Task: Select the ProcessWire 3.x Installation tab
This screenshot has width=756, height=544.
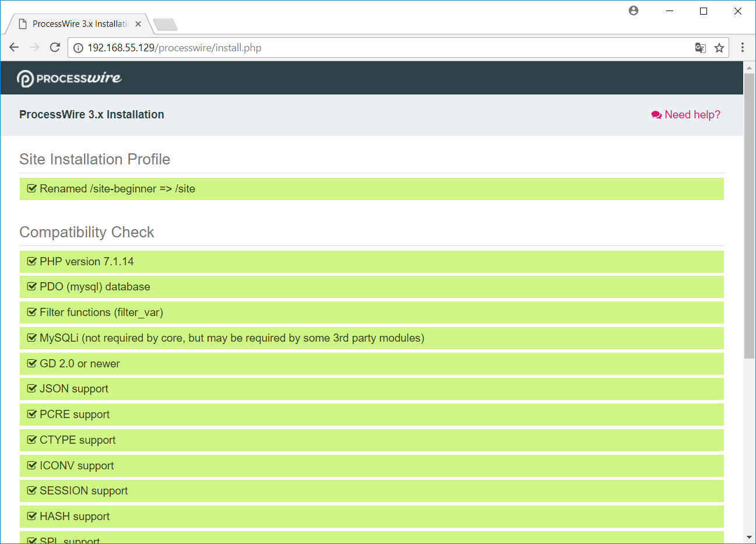Action: pos(79,24)
